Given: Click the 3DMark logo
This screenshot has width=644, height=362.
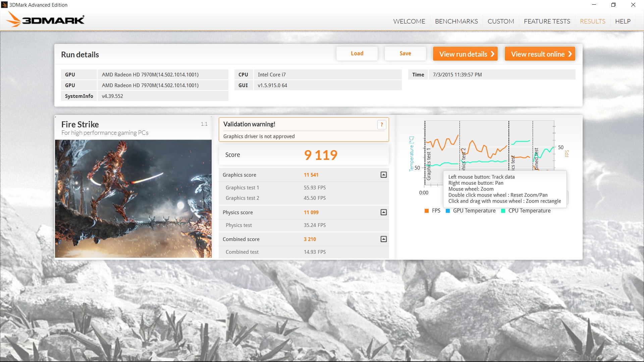Looking at the screenshot, I should (46, 19).
